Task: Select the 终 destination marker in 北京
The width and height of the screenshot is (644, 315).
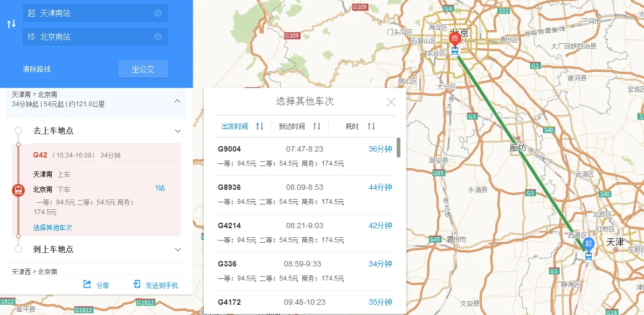Action: [455, 39]
